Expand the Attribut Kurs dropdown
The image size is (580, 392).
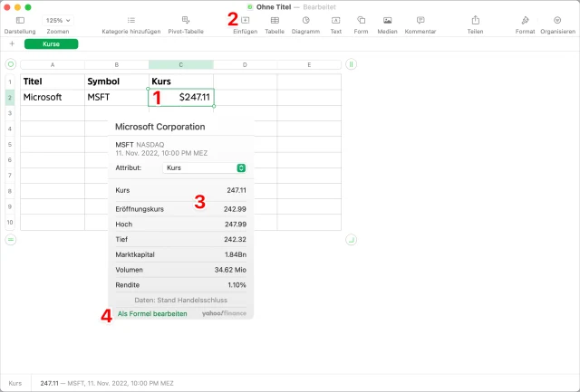tap(205, 167)
